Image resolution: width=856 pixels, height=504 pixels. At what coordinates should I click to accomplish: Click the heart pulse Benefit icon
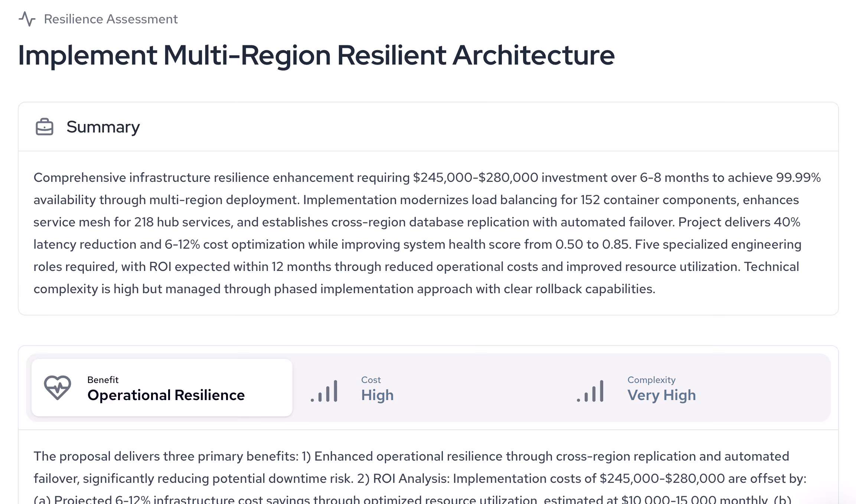(58, 387)
